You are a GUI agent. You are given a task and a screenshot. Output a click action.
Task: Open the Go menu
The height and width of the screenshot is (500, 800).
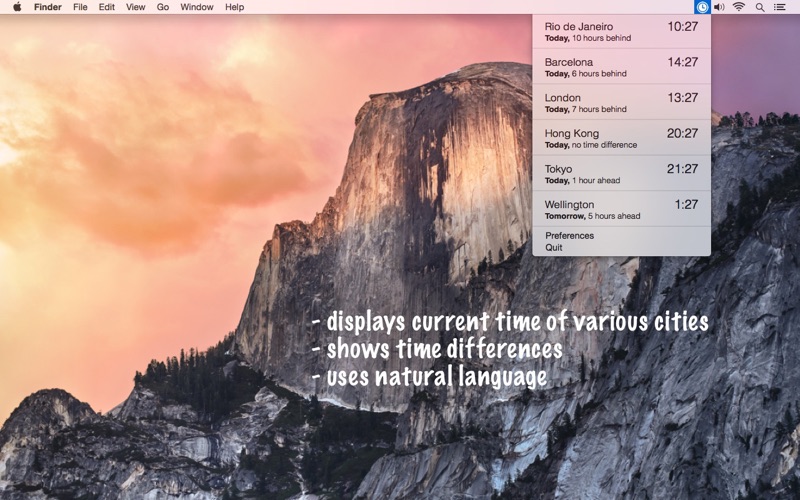pos(163,7)
